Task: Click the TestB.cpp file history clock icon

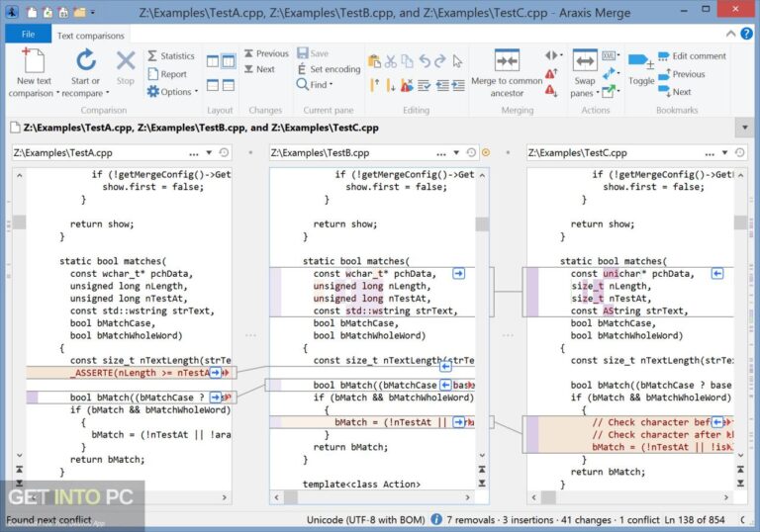Action: click(x=471, y=153)
